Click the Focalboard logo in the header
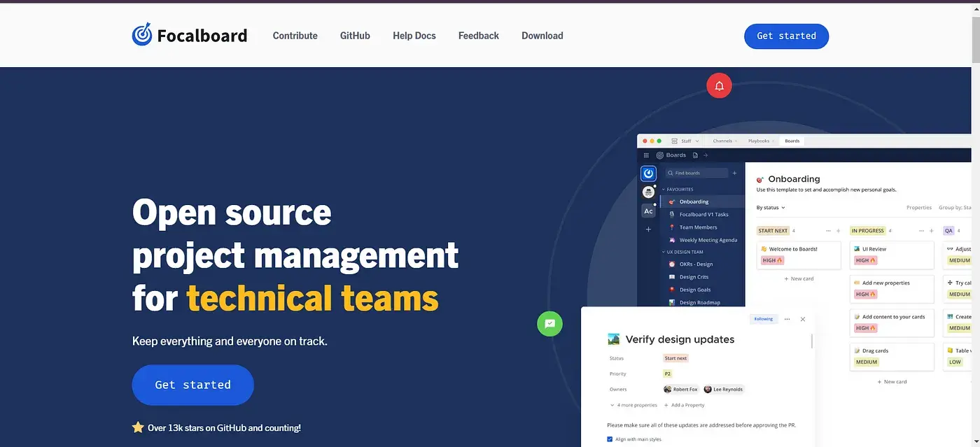 [190, 35]
